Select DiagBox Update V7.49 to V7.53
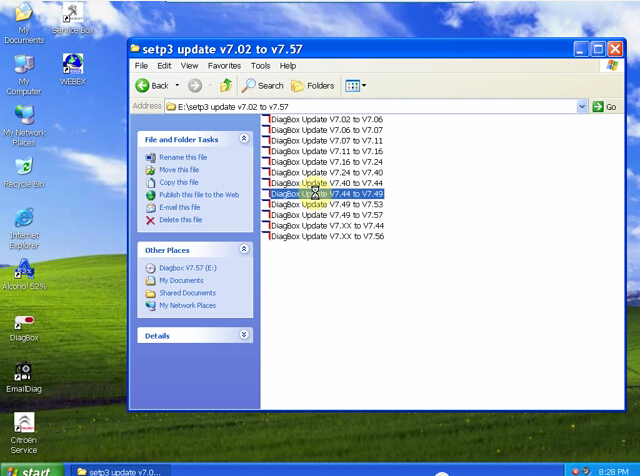640x476 pixels. tap(322, 204)
